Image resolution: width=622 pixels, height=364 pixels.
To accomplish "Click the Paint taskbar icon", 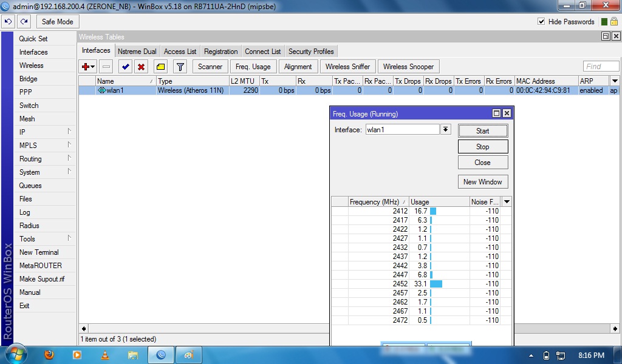I will (x=189, y=354).
